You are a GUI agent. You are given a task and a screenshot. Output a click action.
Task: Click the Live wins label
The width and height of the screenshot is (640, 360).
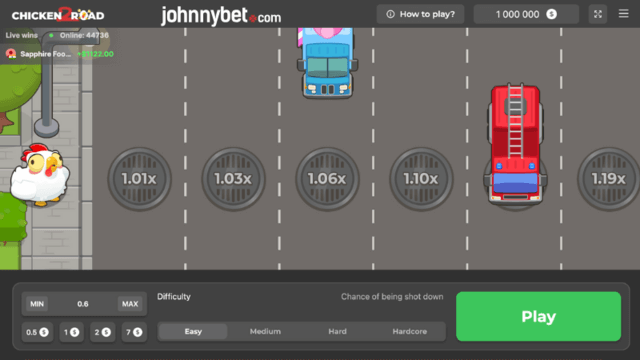coord(21,35)
